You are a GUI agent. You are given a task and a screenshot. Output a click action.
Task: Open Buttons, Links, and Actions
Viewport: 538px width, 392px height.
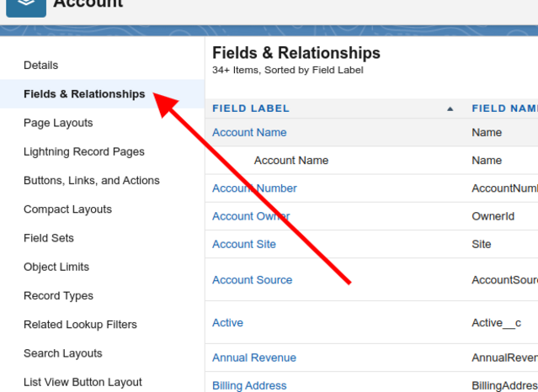tap(92, 180)
